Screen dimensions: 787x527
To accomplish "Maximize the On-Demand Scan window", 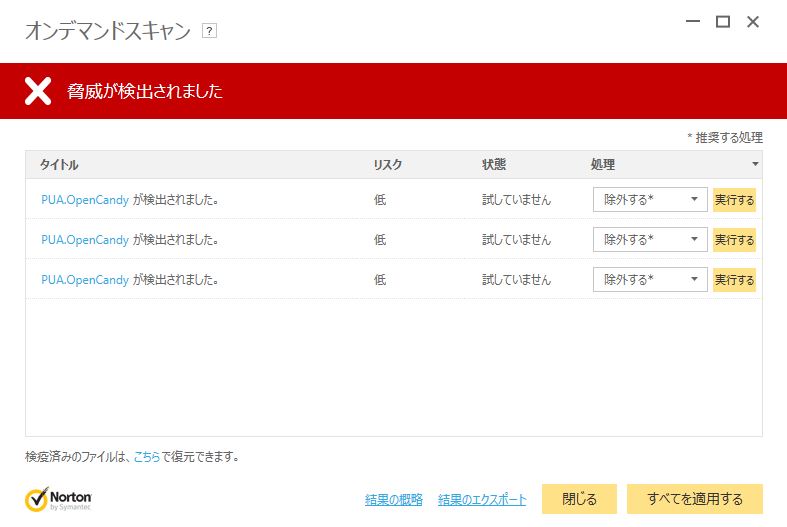I will click(x=723, y=22).
